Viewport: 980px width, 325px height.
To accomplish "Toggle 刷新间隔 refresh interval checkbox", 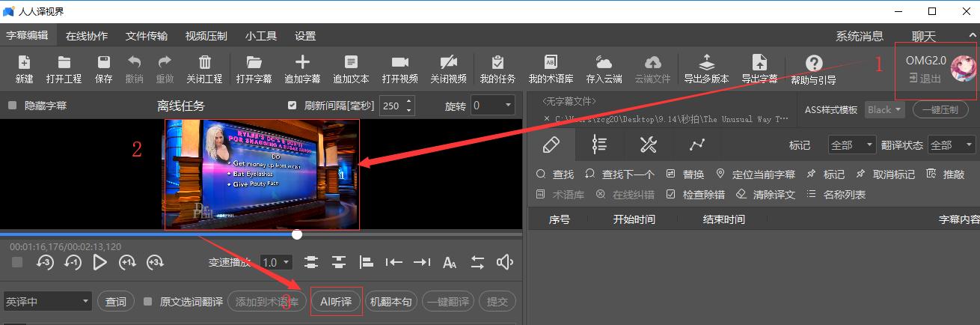I will tap(293, 106).
